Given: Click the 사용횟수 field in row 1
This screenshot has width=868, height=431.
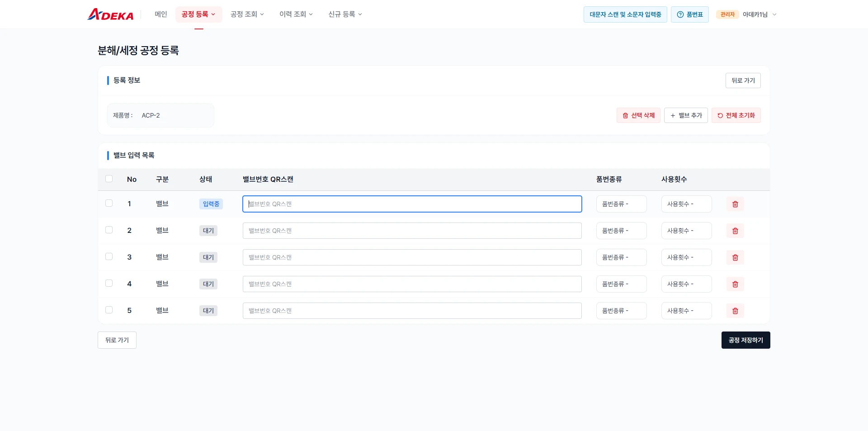Looking at the screenshot, I should pyautogui.click(x=686, y=204).
